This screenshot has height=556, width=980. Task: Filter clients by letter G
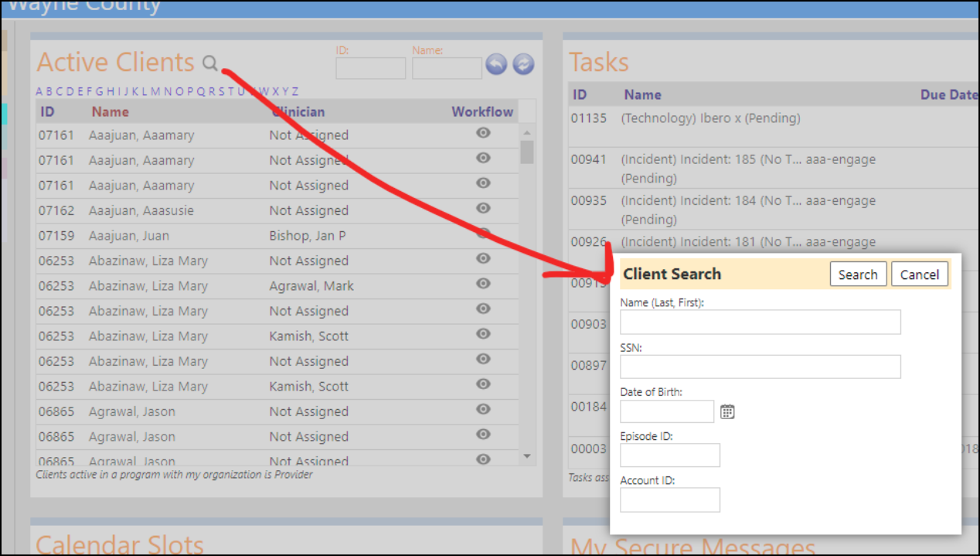[x=100, y=91]
